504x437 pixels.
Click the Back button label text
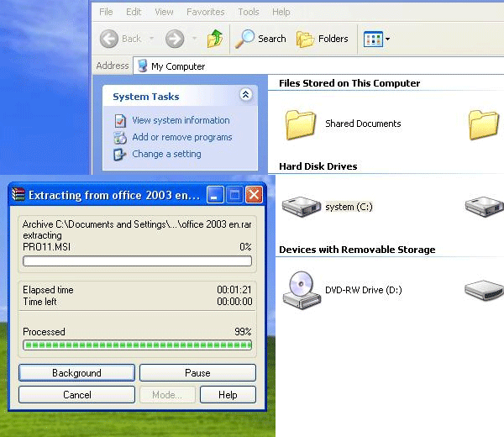coord(132,39)
